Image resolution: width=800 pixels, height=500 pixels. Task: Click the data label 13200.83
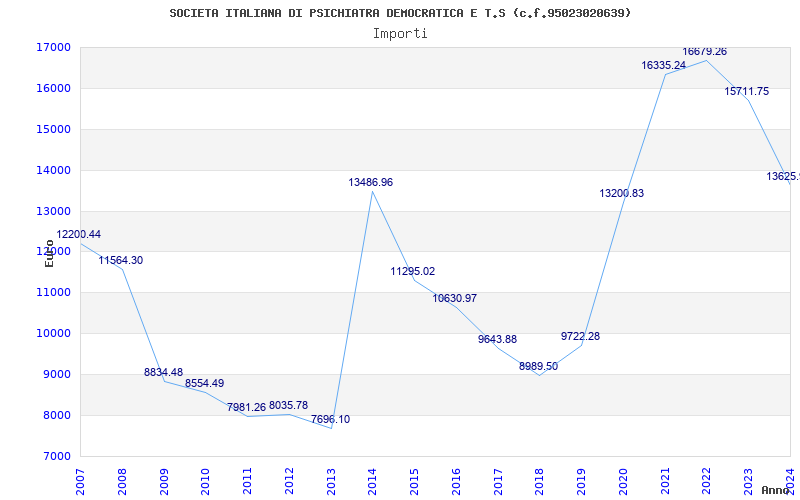621,194
